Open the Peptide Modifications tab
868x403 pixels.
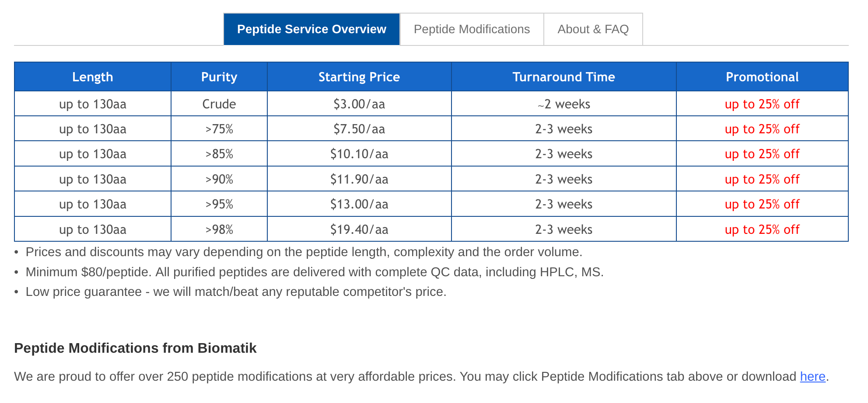[x=472, y=29]
